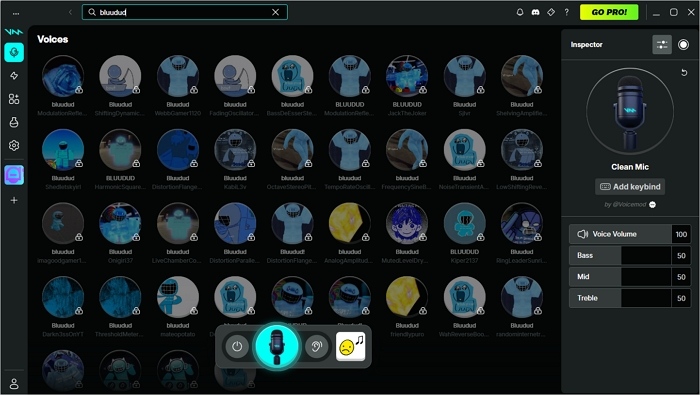Select the friendlypuro Bluudud voice

[407, 297]
